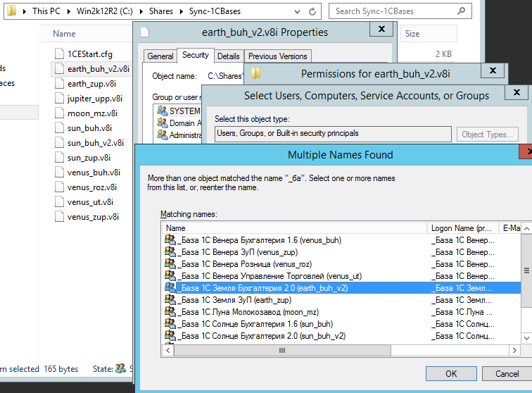Image resolution: width=532 pixels, height=393 pixels.
Task: Open the address bar history dropdown
Action: point(297,12)
